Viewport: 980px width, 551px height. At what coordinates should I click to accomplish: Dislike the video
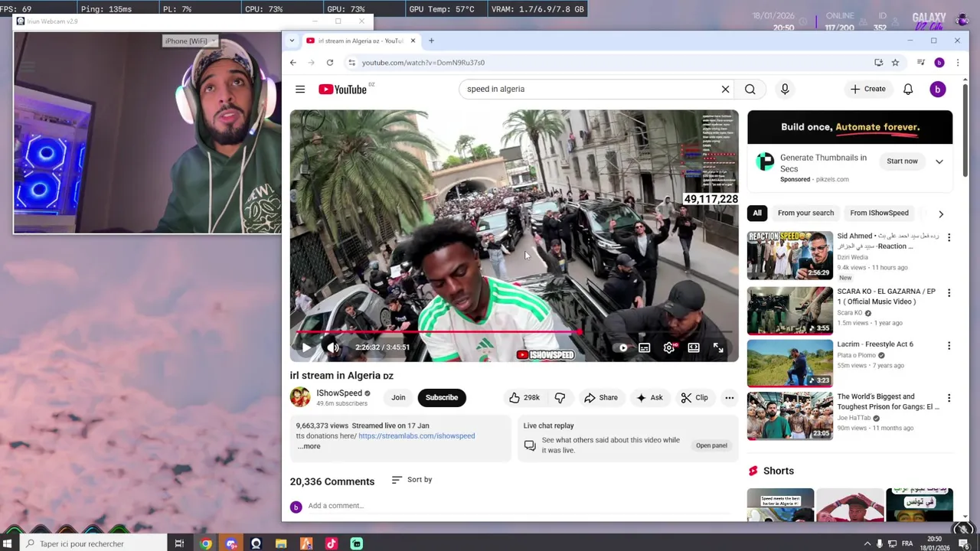coord(560,398)
